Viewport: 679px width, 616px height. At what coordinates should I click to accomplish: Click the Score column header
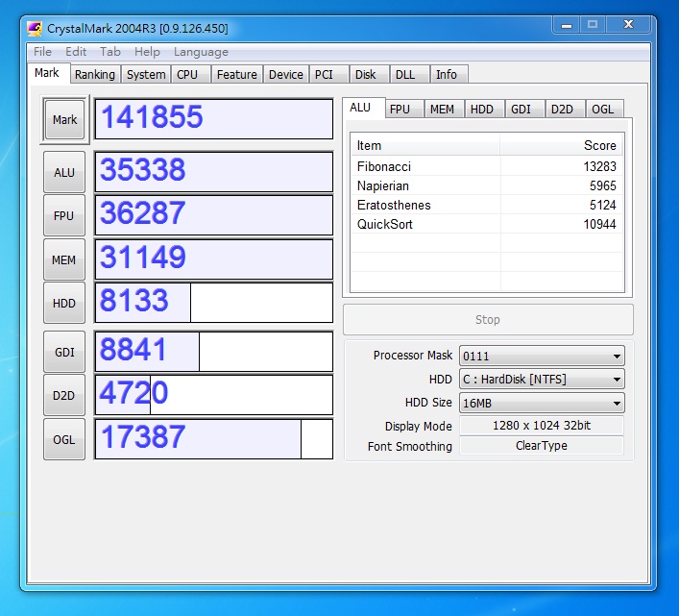562,145
